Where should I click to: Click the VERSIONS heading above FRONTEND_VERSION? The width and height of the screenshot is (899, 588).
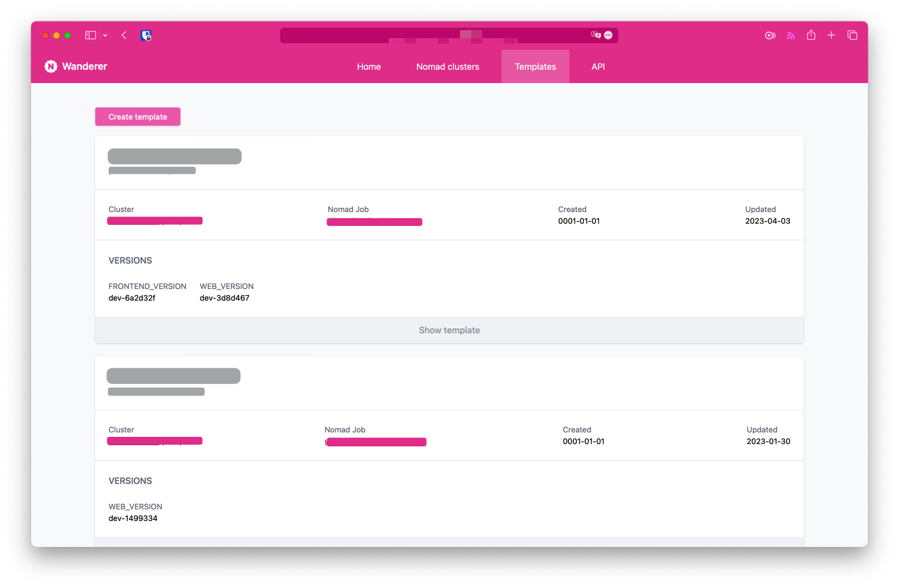coord(130,260)
